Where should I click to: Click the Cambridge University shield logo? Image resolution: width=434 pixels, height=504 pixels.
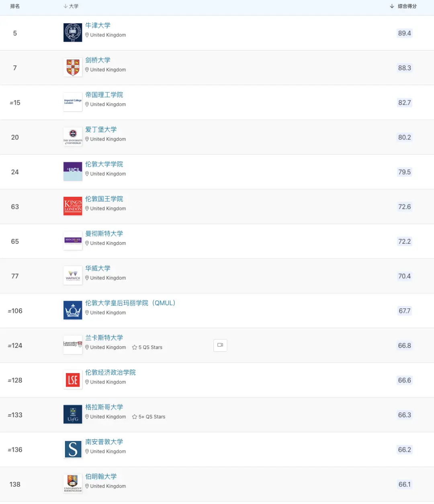(73, 67)
